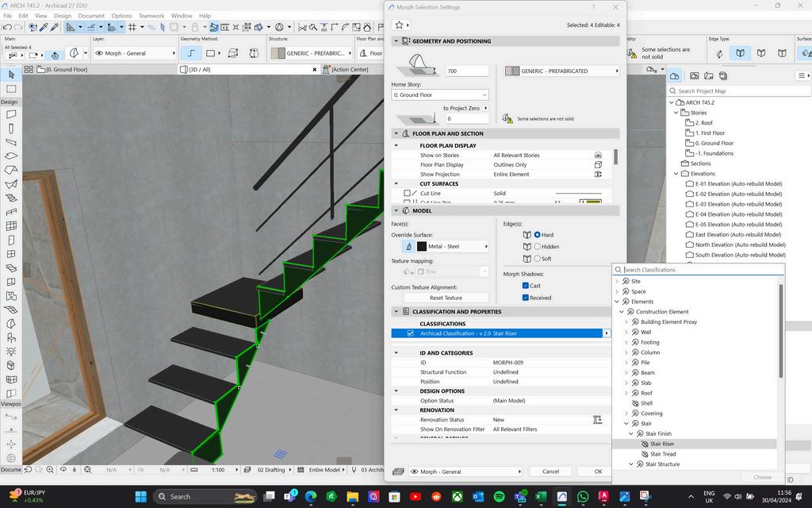Choose the Column tool in Design toolbox
The height and width of the screenshot is (508, 812).
(11, 128)
